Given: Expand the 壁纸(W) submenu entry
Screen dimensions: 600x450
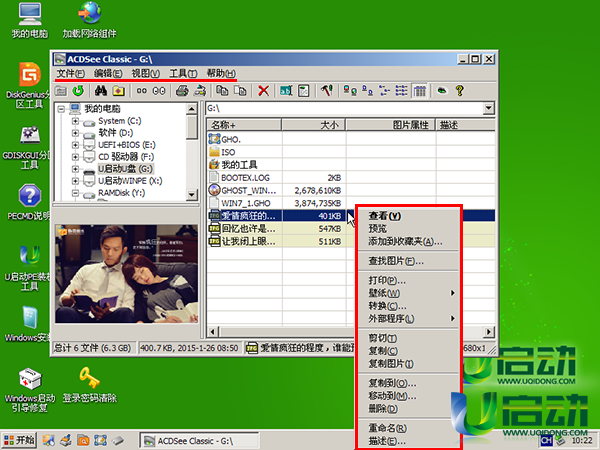Looking at the screenshot, I should coord(409,293).
